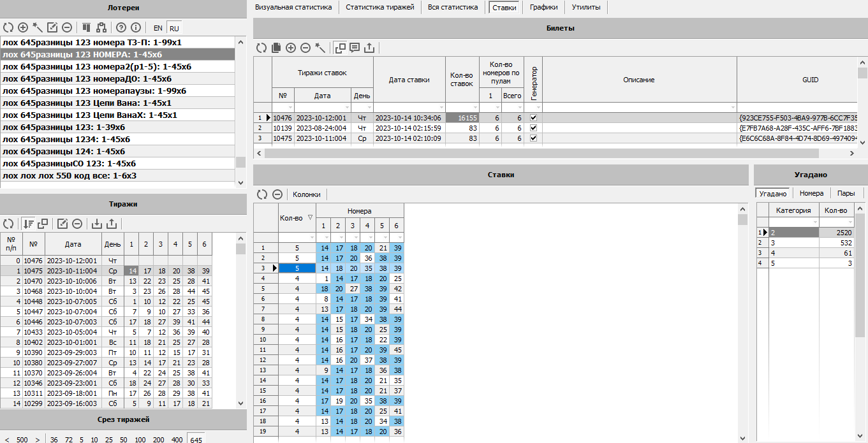Toggle Генератор checkbox for draw 10475 ticket

point(533,138)
